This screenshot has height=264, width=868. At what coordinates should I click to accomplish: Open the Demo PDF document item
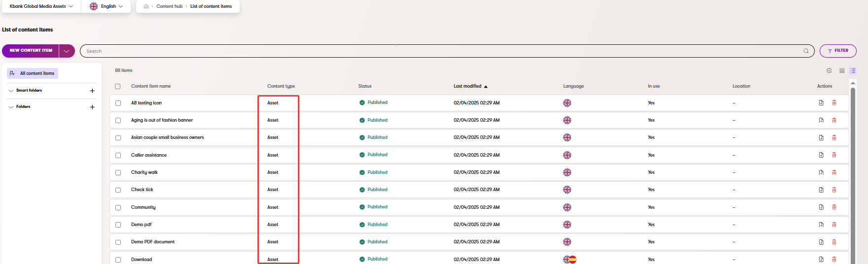coord(153,242)
